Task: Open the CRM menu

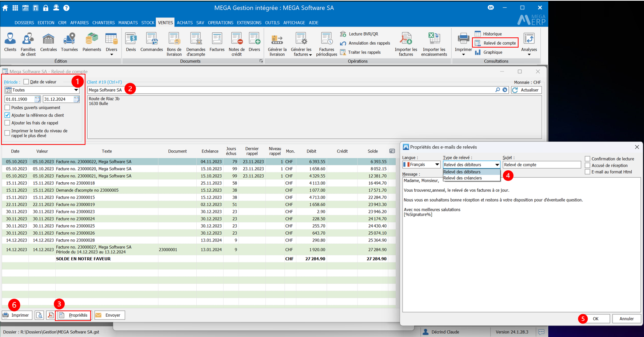Action: pyautogui.click(x=62, y=23)
